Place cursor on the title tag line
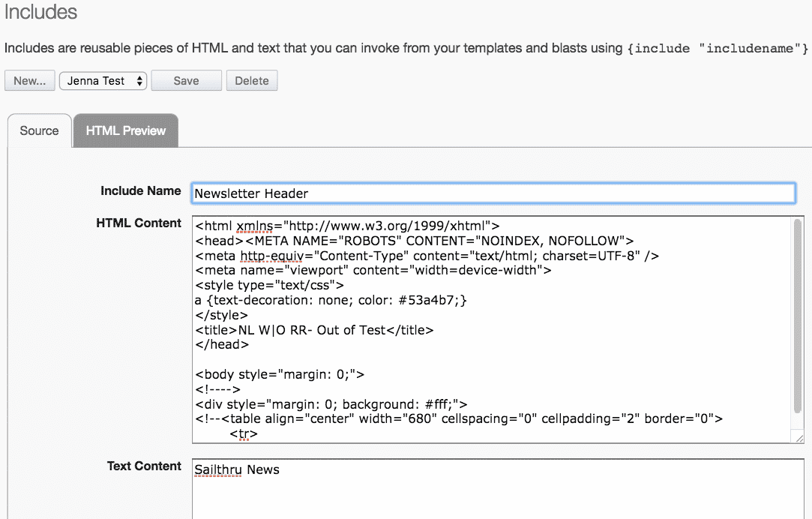 click(314, 330)
